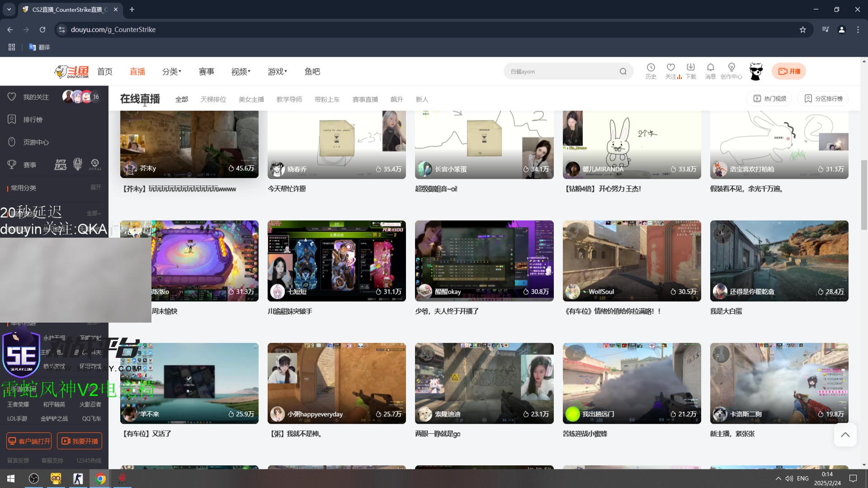The height and width of the screenshot is (488, 868).
Task: Expand the 视频 dropdown in navigation
Action: pos(241,71)
